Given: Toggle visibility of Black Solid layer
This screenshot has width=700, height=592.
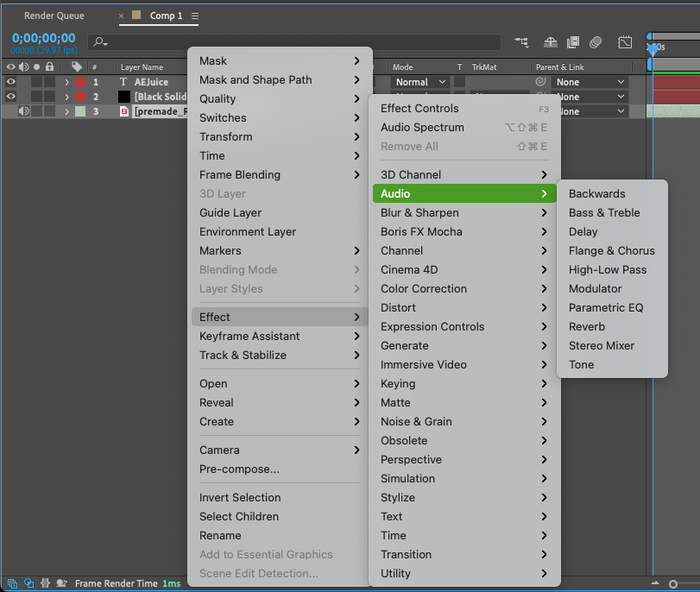Looking at the screenshot, I should 11,97.
